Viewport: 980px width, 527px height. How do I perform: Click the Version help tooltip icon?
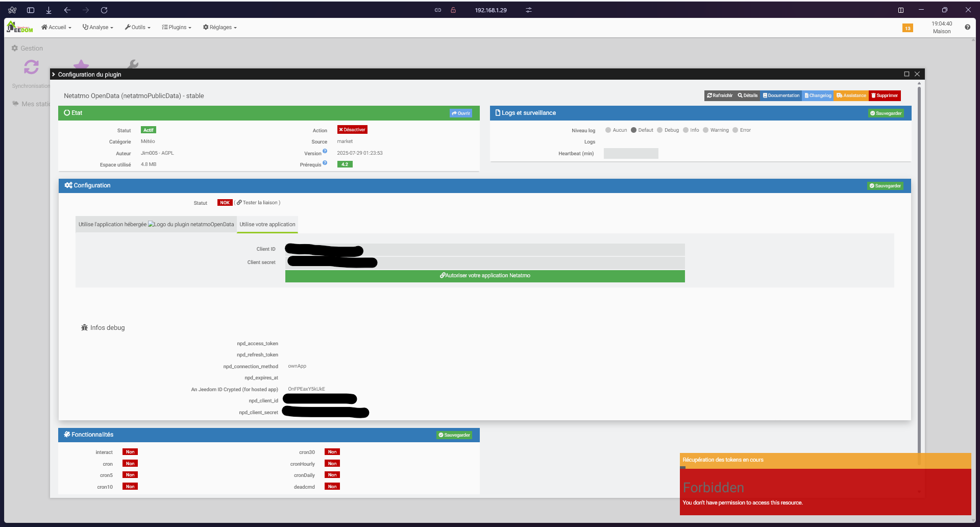pyautogui.click(x=325, y=151)
